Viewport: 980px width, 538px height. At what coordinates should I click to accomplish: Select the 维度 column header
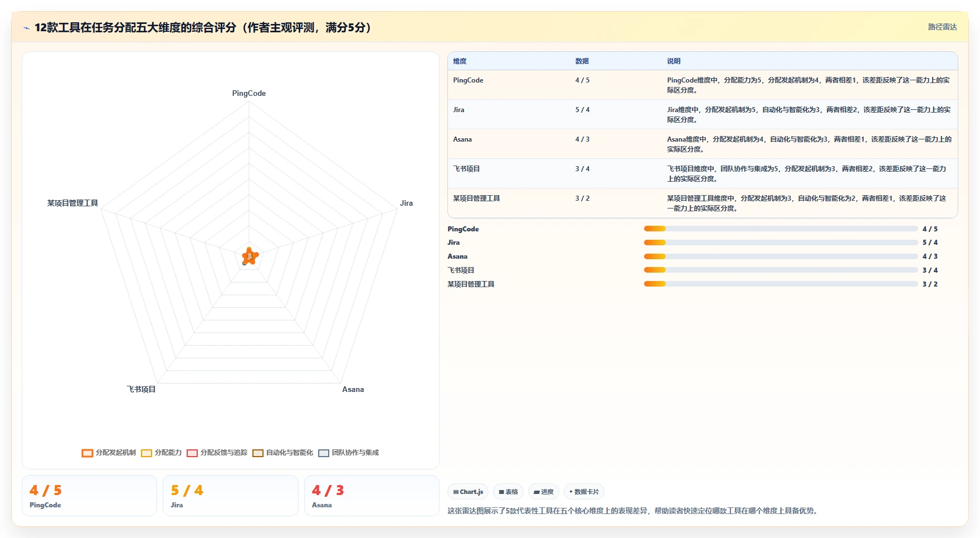(x=460, y=61)
